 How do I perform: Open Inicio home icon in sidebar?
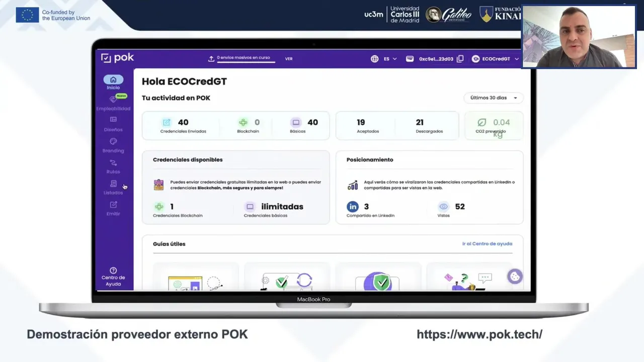113,79
